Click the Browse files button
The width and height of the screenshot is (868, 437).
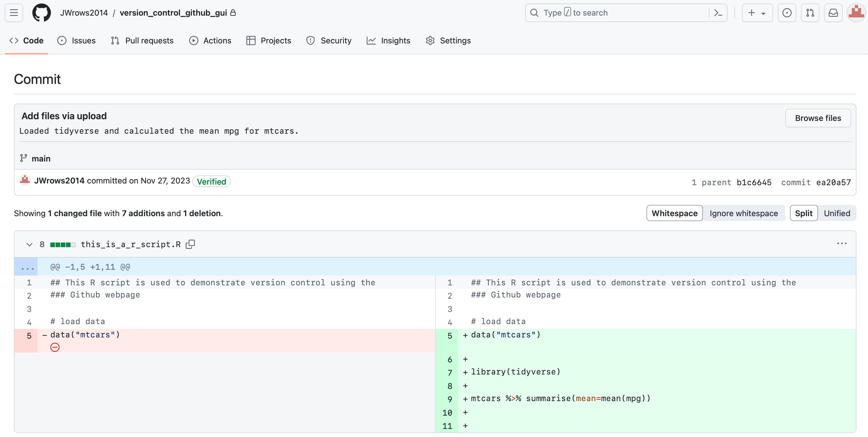coord(818,118)
